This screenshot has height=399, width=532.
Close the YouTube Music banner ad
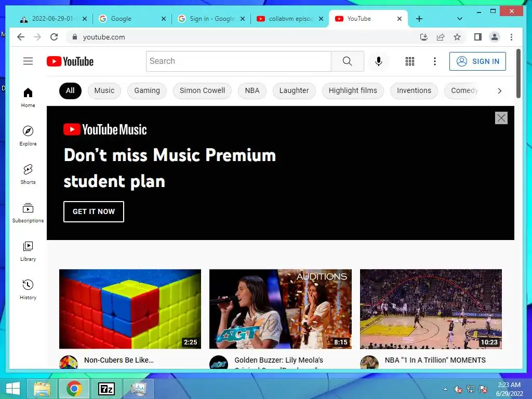click(x=501, y=118)
